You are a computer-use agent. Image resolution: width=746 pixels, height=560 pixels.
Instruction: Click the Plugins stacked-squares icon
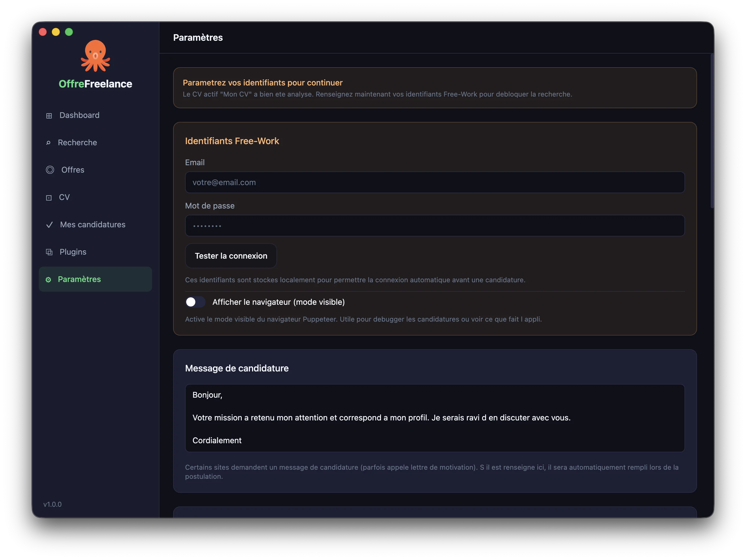(x=49, y=252)
